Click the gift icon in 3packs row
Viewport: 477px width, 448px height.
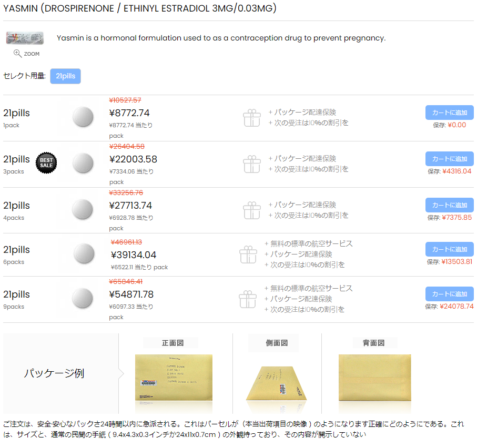coord(252,164)
